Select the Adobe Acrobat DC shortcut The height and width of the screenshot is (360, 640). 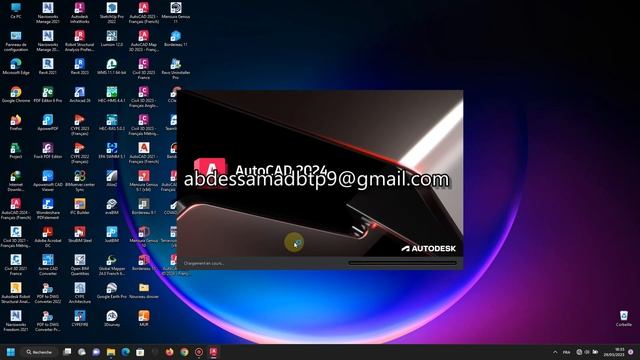48,237
